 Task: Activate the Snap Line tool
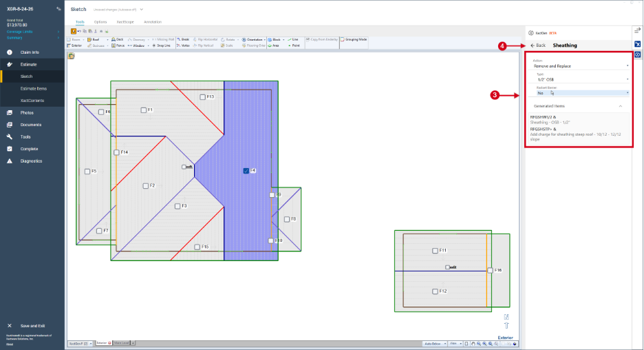[162, 45]
